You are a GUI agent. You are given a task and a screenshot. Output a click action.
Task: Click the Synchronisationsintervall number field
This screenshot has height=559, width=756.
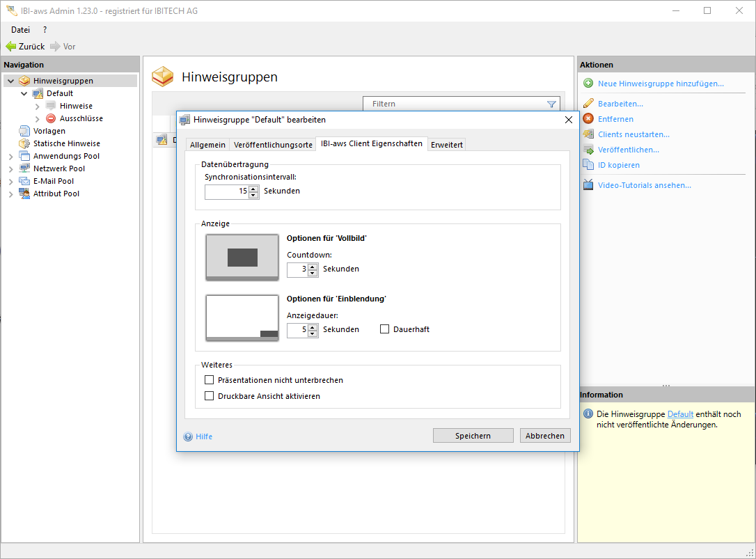point(226,191)
